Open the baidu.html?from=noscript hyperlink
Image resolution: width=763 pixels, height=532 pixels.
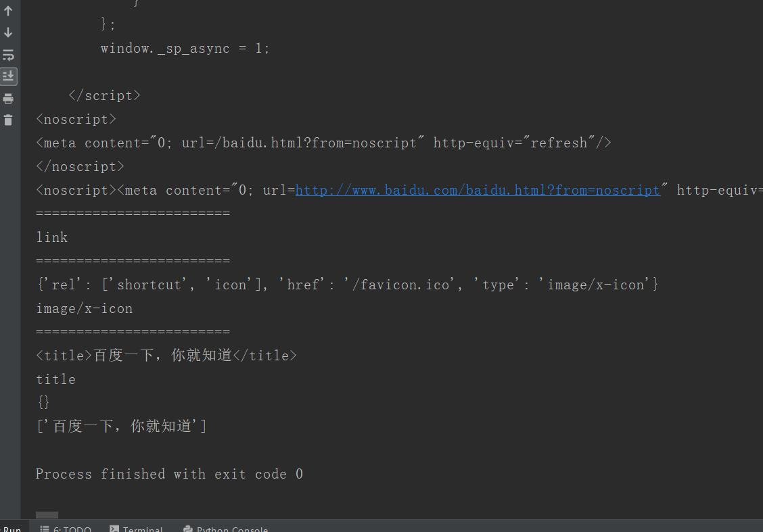coord(478,190)
